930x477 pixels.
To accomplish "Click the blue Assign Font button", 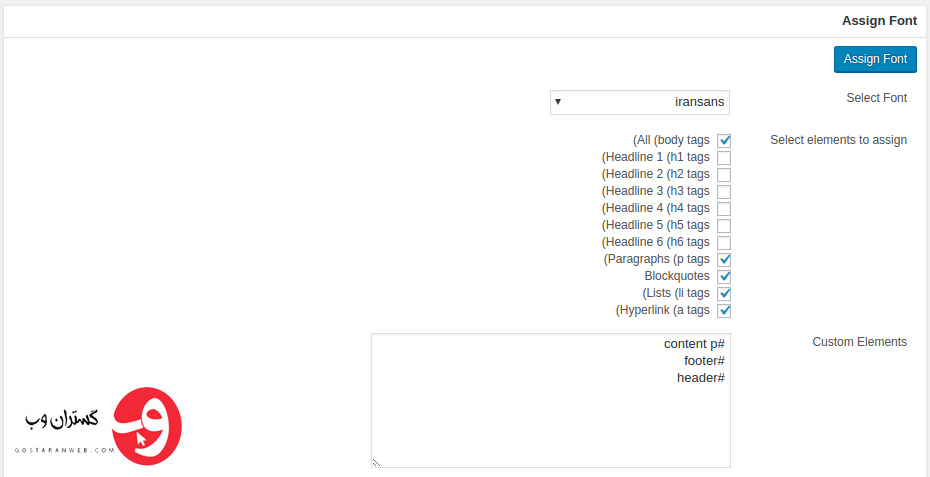I will pos(875,59).
